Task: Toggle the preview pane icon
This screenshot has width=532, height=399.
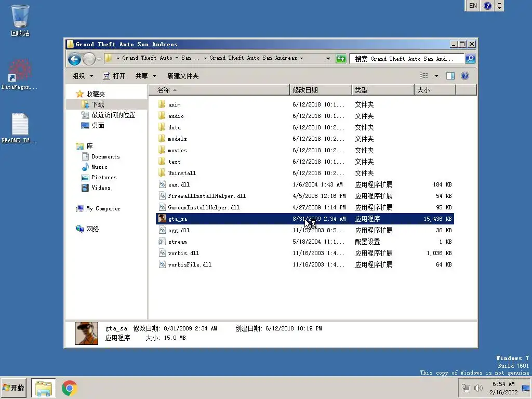Action: 450,76
